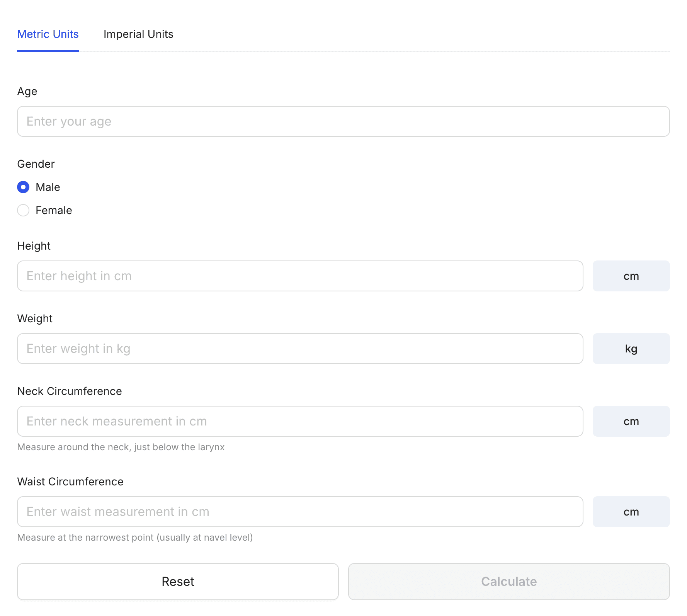This screenshot has width=687, height=616.
Task: Click the waist measurement hint text
Action: [135, 538]
